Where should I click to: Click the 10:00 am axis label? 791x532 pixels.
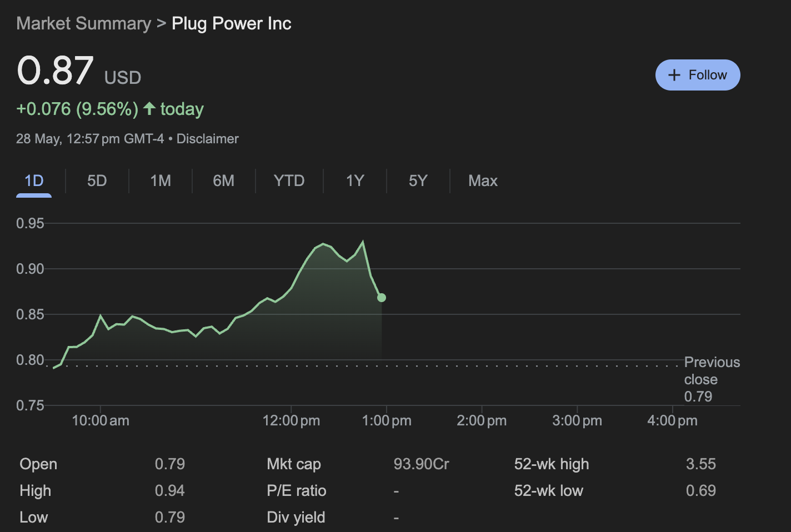point(101,420)
